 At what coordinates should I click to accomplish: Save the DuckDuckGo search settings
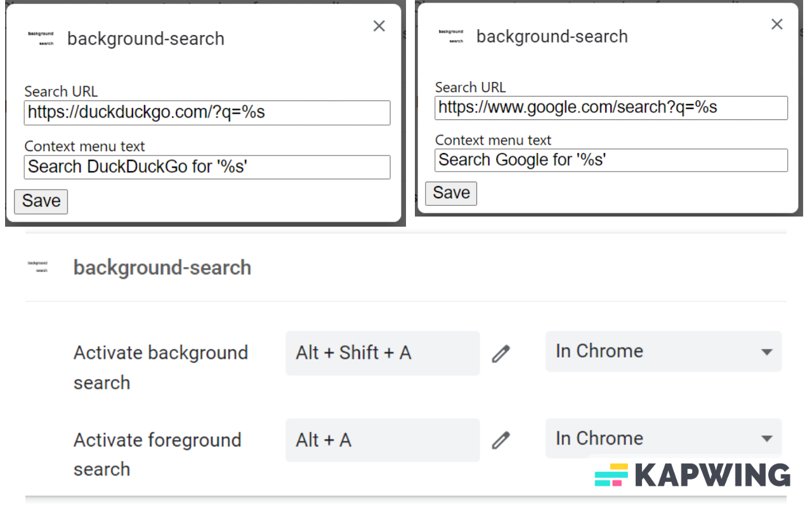[41, 201]
